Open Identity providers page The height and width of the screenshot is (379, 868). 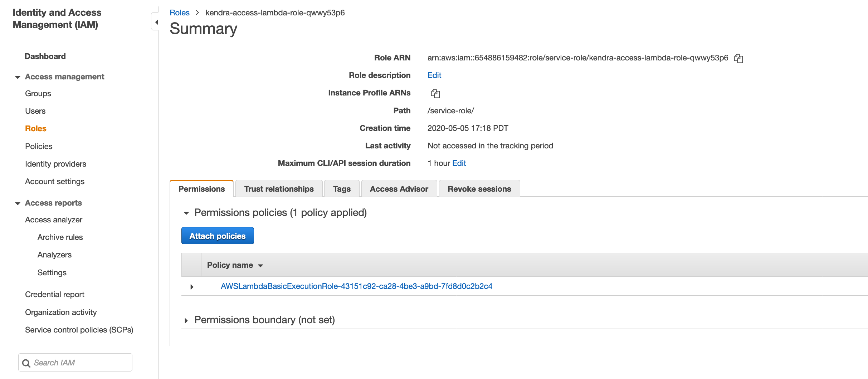[55, 164]
